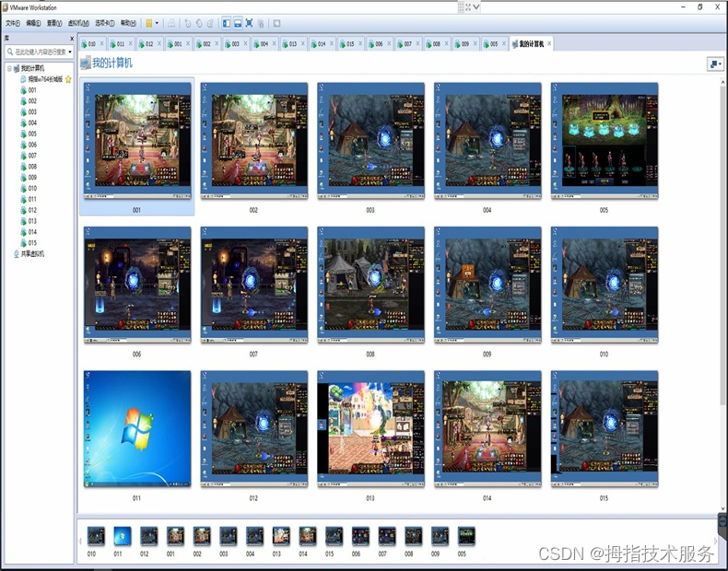The height and width of the screenshot is (571, 728).
Task: Click the library search input field
Action: pos(41,52)
